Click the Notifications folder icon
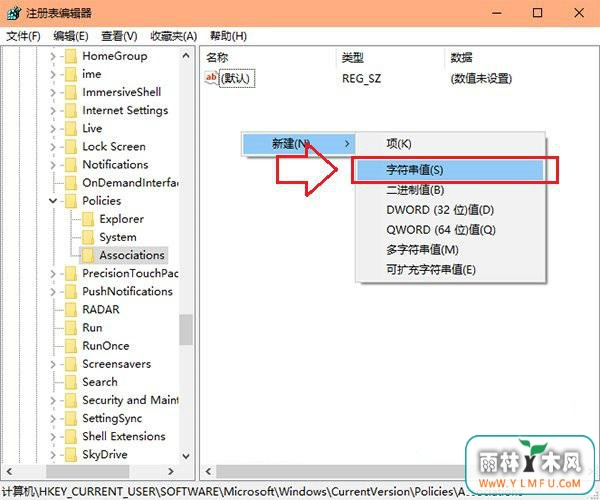This screenshot has width=600, height=500. 71,165
